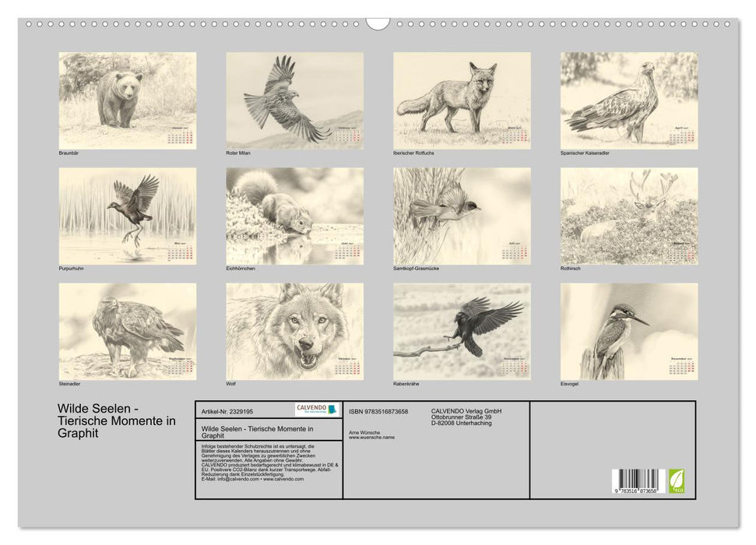Click the barcode number below the barcode

coord(635,490)
